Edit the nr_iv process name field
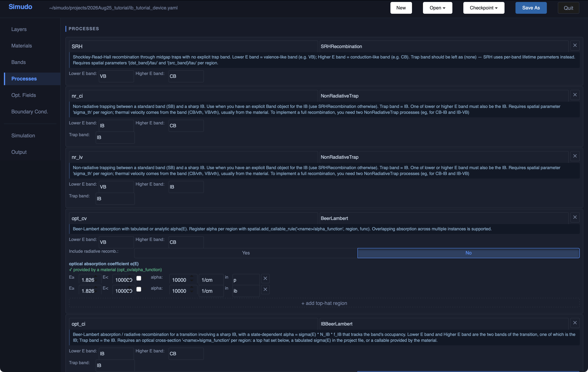 point(193,157)
